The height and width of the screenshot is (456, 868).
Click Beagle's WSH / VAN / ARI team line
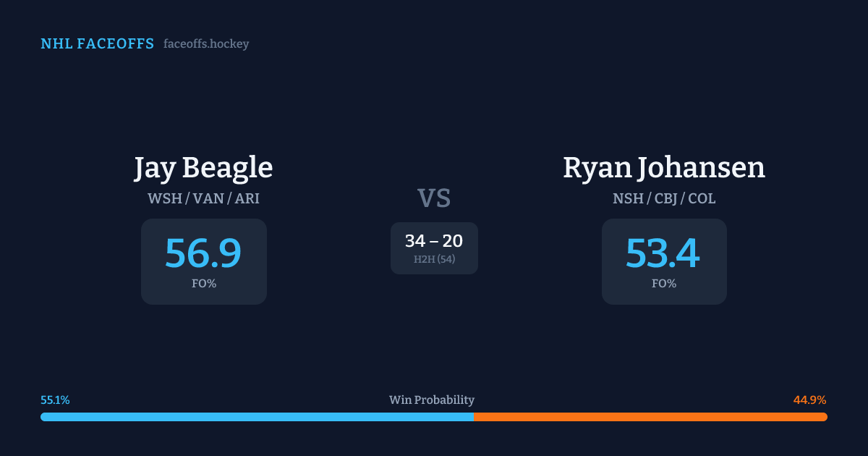203,198
